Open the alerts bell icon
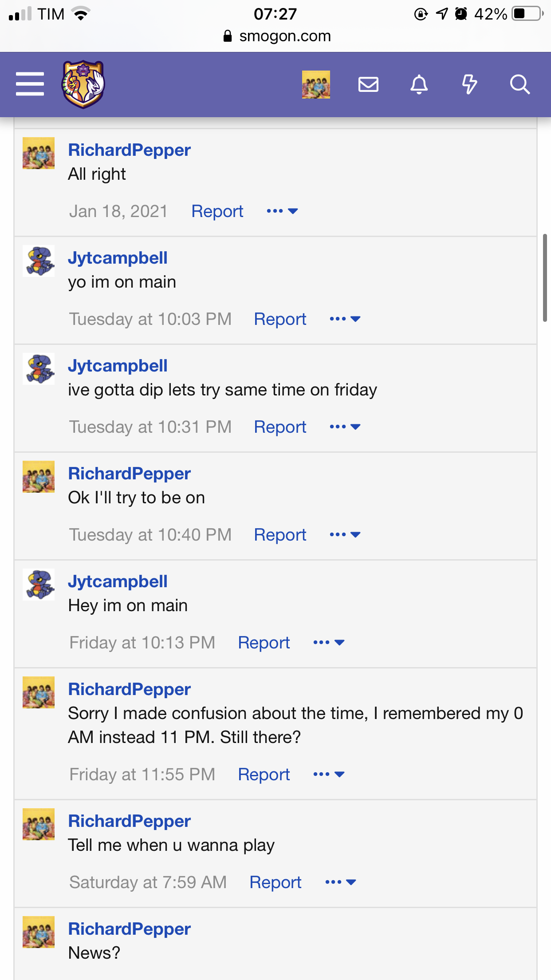Image resolution: width=551 pixels, height=980 pixels. click(419, 84)
